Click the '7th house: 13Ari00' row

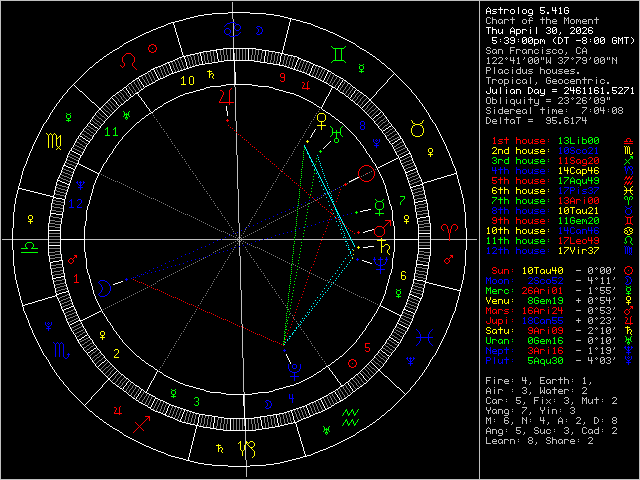click(545, 201)
